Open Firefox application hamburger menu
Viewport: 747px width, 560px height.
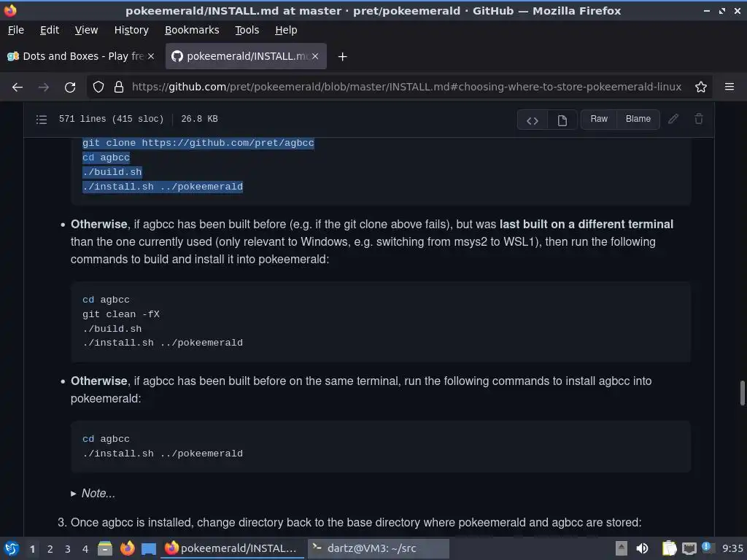(729, 87)
